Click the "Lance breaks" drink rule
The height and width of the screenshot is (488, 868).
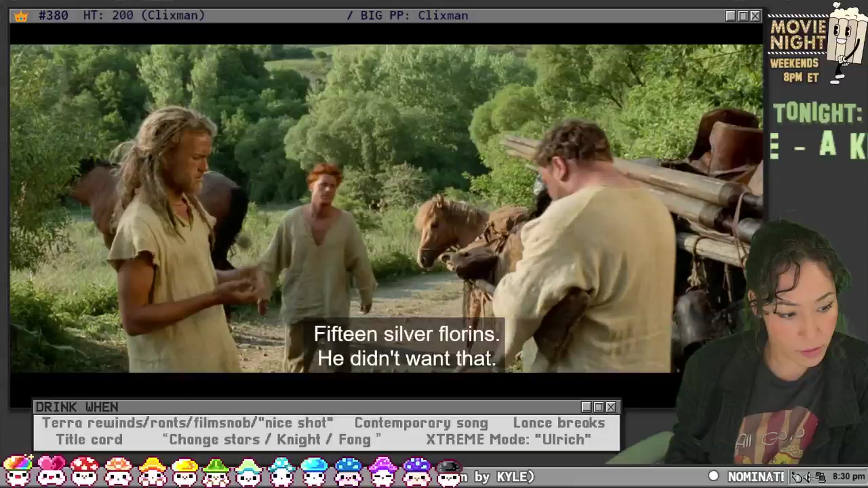click(x=559, y=423)
